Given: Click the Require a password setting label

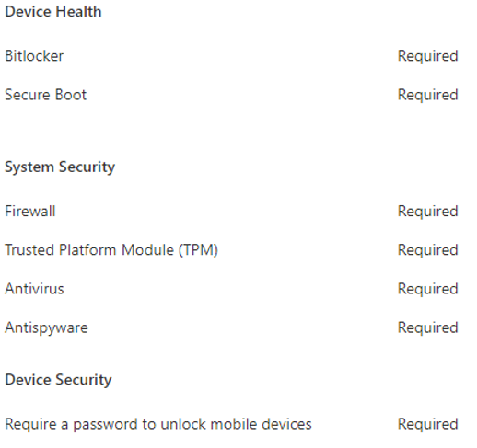Looking at the screenshot, I should [158, 425].
